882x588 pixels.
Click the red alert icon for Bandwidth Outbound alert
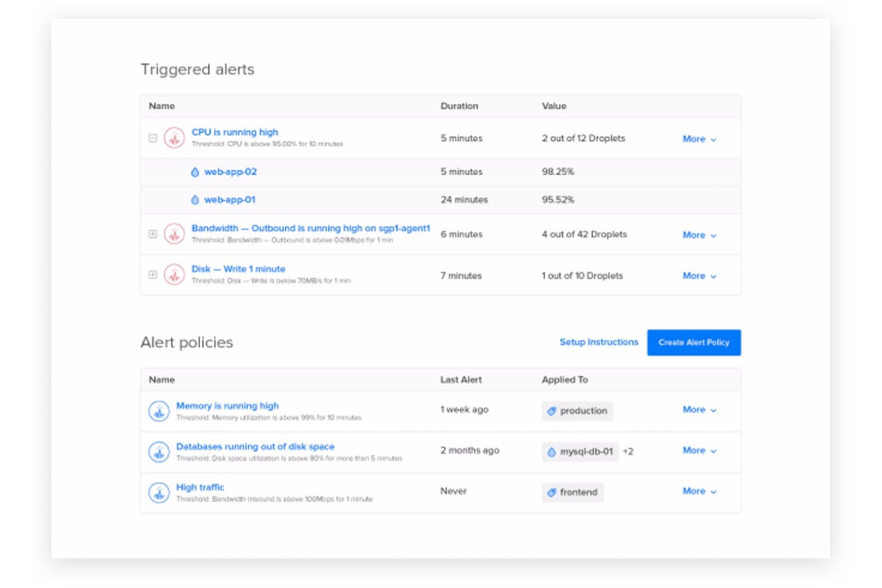click(x=174, y=234)
